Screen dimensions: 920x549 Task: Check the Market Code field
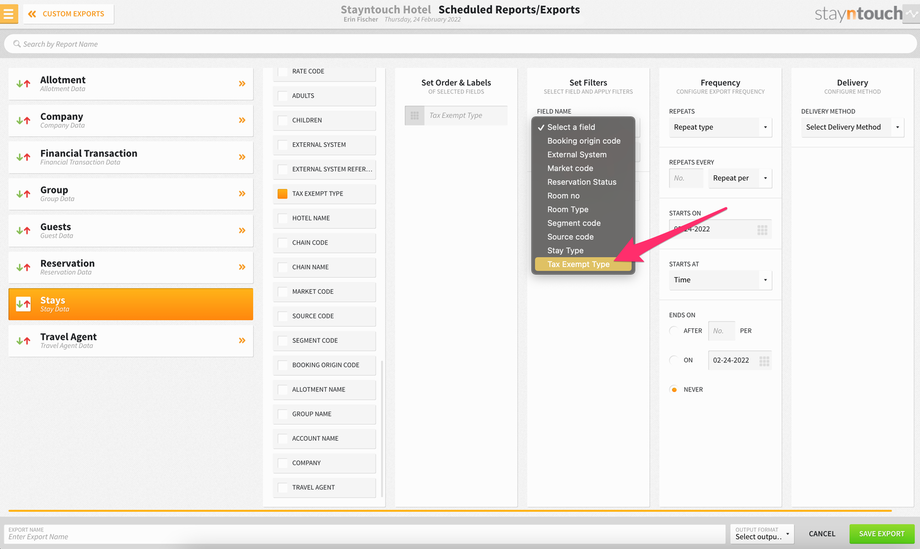pyautogui.click(x=283, y=292)
